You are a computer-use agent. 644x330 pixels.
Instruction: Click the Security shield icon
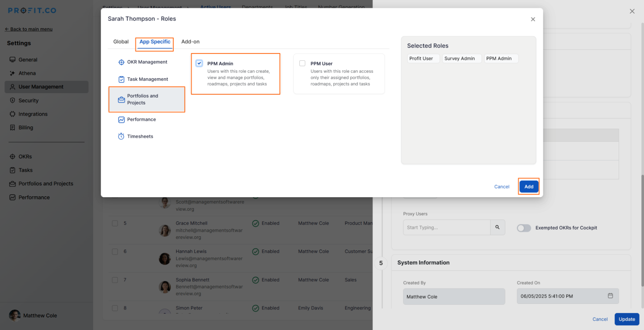pos(13,101)
